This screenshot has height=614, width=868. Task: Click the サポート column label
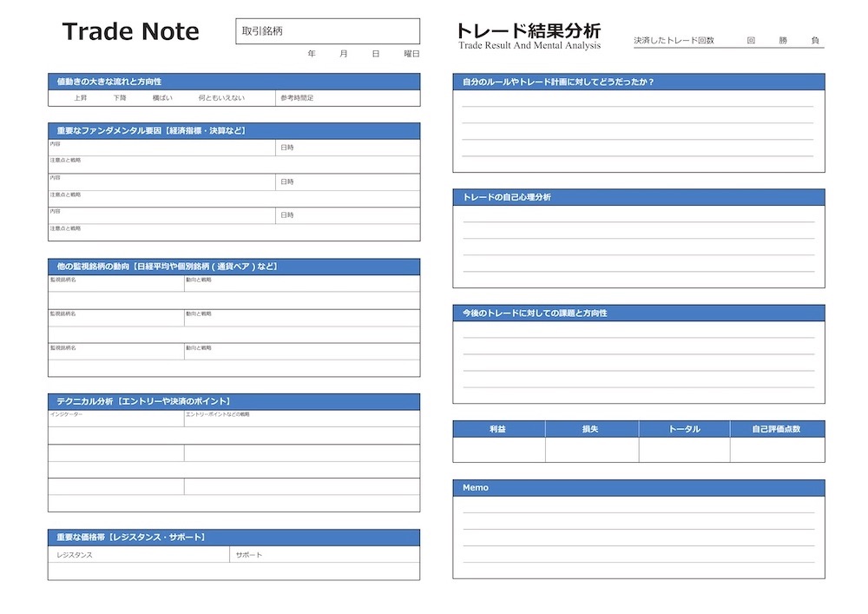pos(248,555)
